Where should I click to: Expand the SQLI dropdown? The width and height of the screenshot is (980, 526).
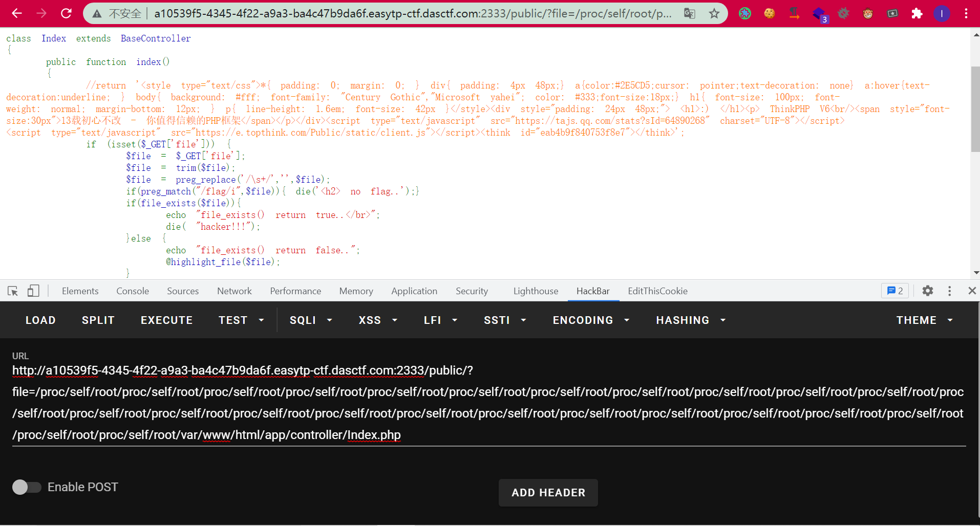(x=310, y=320)
